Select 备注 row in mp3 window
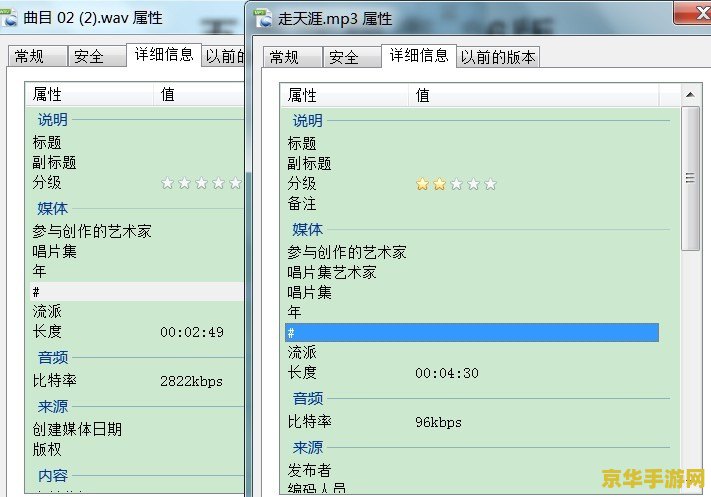711x497 pixels. [472, 204]
